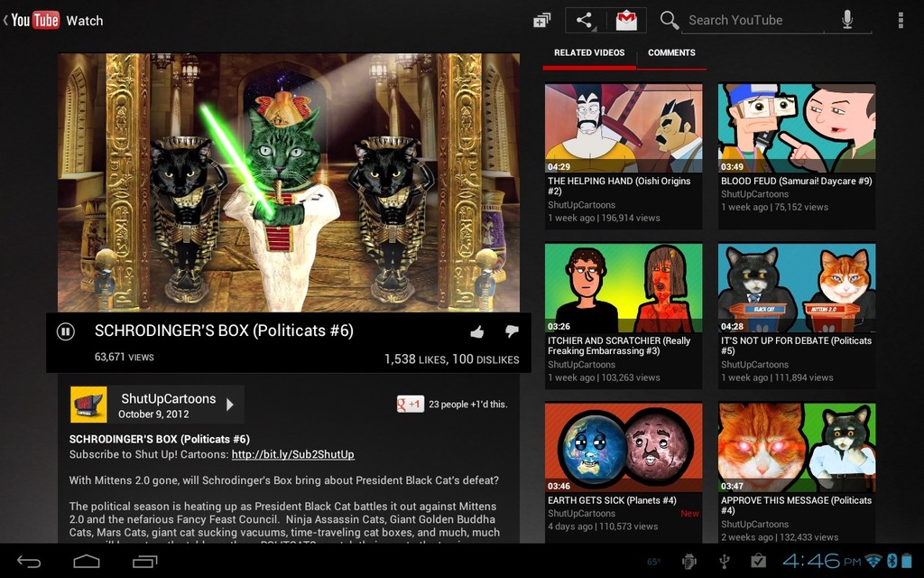Select title IT'S NOT UP FOR DEBATE
This screenshot has width=924, height=578.
pos(796,346)
